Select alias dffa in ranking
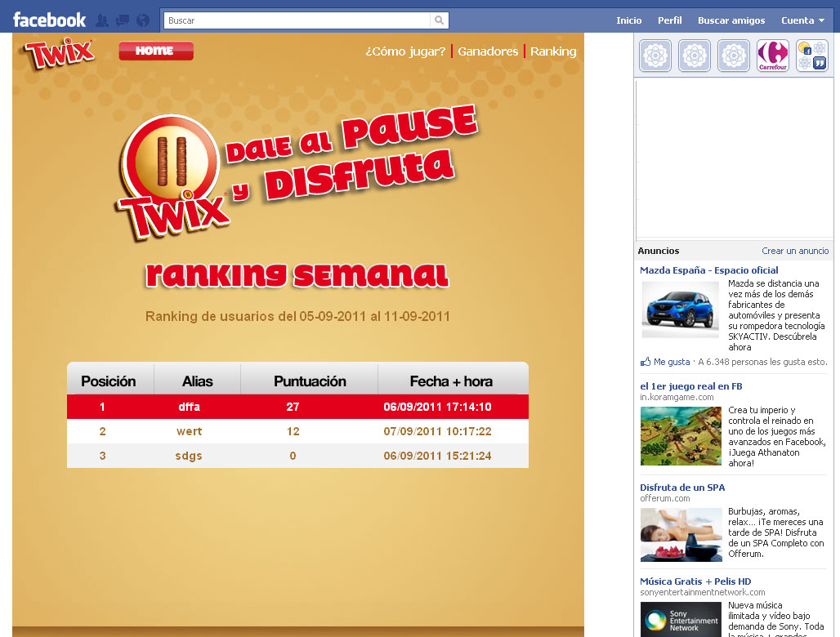The image size is (840, 637). coord(189,407)
